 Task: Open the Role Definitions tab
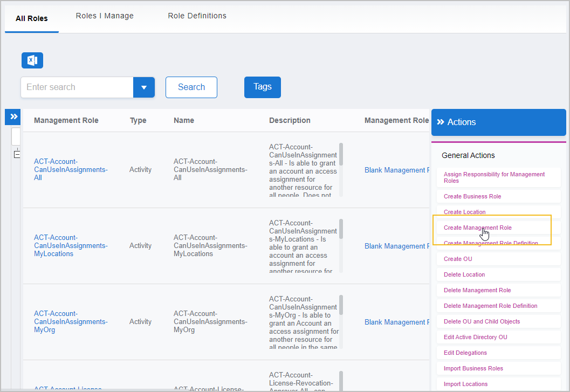click(197, 16)
